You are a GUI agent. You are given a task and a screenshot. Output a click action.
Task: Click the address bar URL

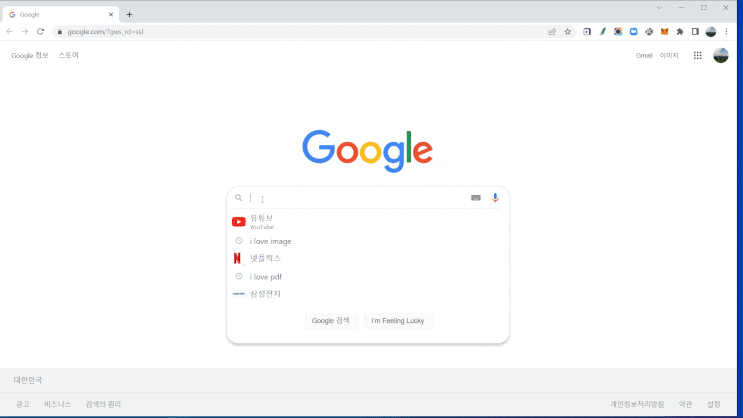click(105, 32)
